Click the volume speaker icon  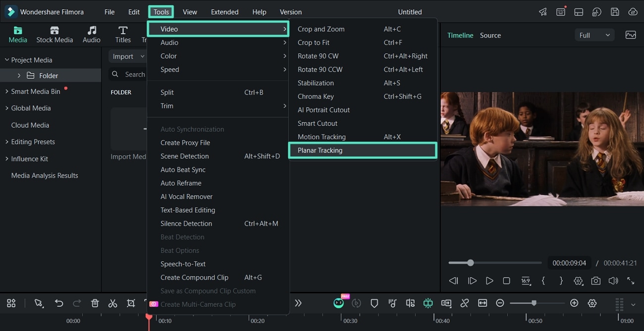pyautogui.click(x=613, y=281)
